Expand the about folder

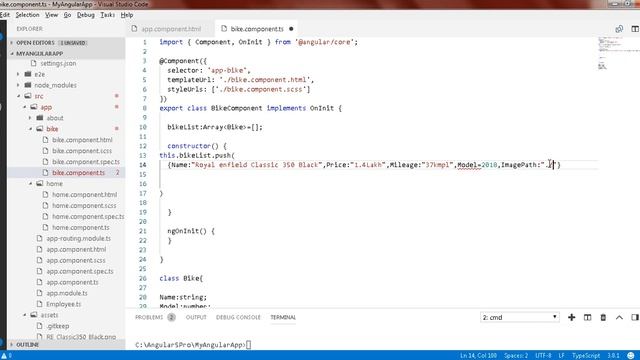pos(55,118)
